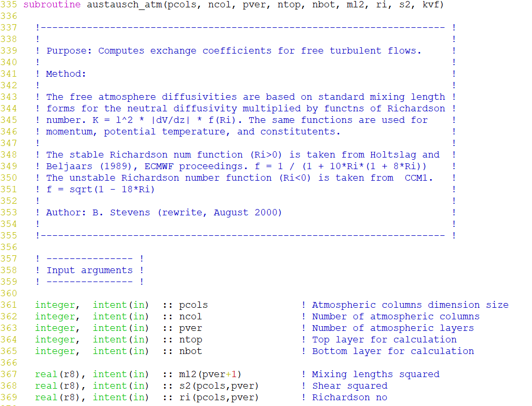Click 'ml2(pver+1)' declaration
The image size is (532, 406).
coord(210,374)
